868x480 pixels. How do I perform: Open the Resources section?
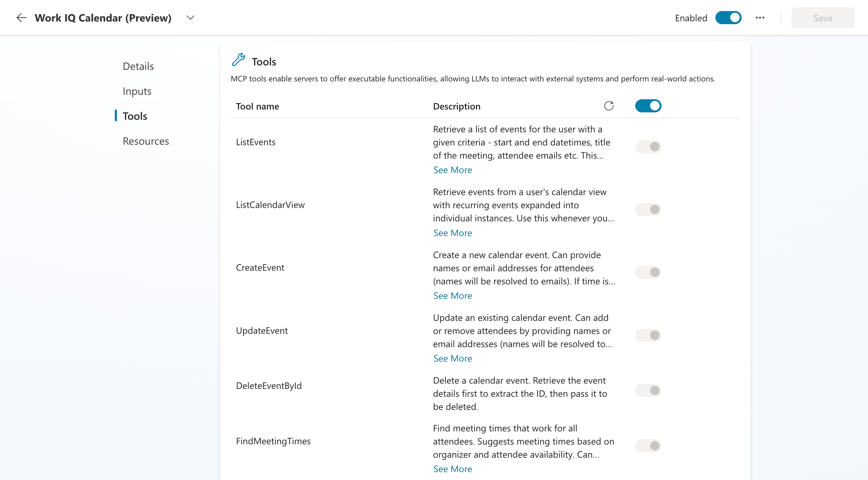tap(146, 141)
